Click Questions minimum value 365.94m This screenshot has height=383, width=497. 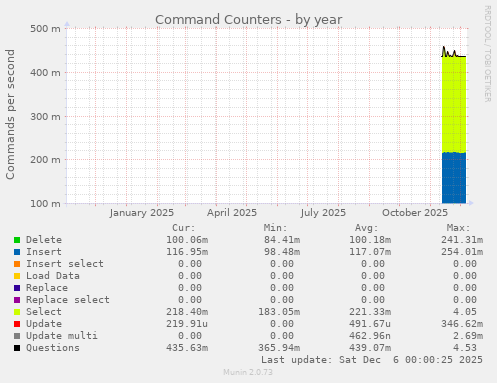tap(279, 348)
